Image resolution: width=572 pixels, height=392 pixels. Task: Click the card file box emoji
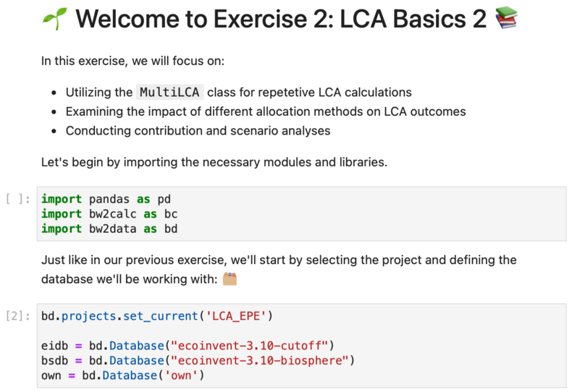pyautogui.click(x=230, y=279)
